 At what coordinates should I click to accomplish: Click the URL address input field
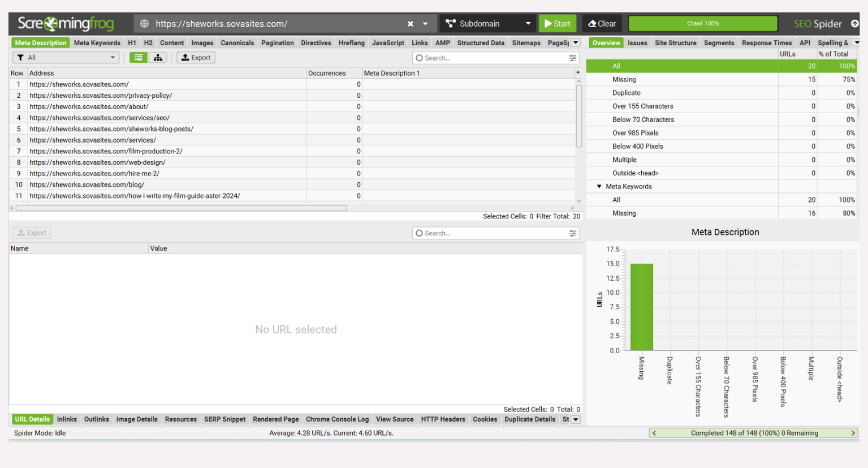pyautogui.click(x=277, y=24)
